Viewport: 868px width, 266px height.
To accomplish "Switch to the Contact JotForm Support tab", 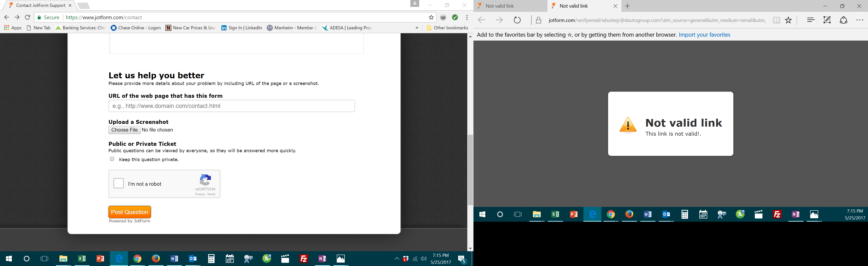I will 40,5.
